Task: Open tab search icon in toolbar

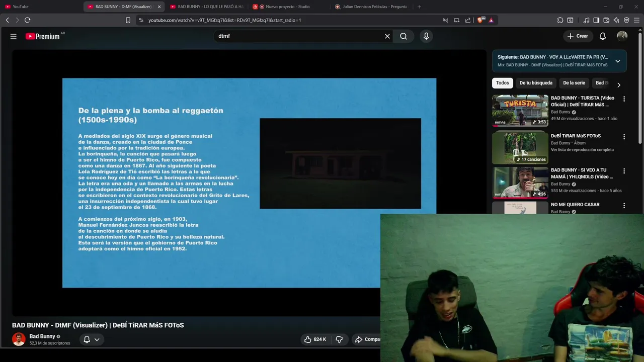Action: pyautogui.click(x=570, y=20)
